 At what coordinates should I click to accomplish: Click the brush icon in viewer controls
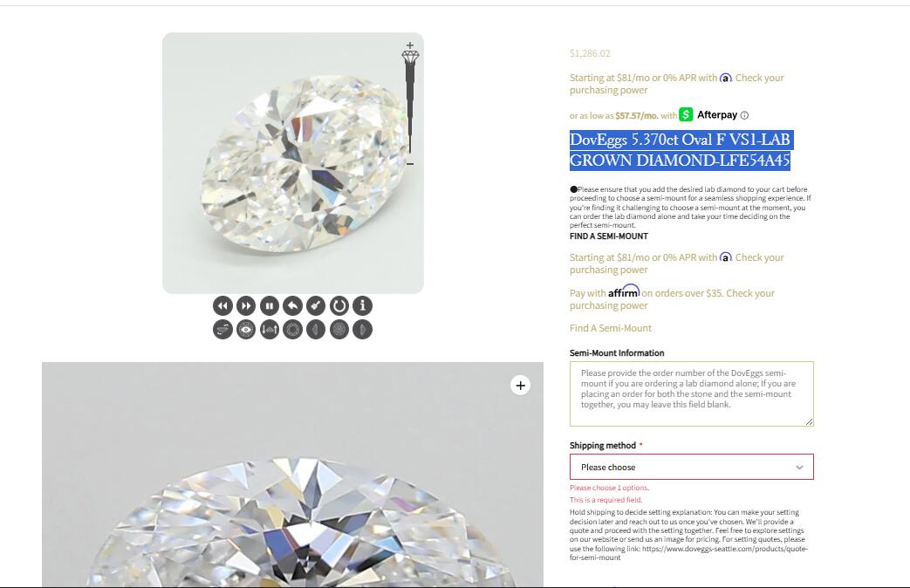click(x=316, y=306)
